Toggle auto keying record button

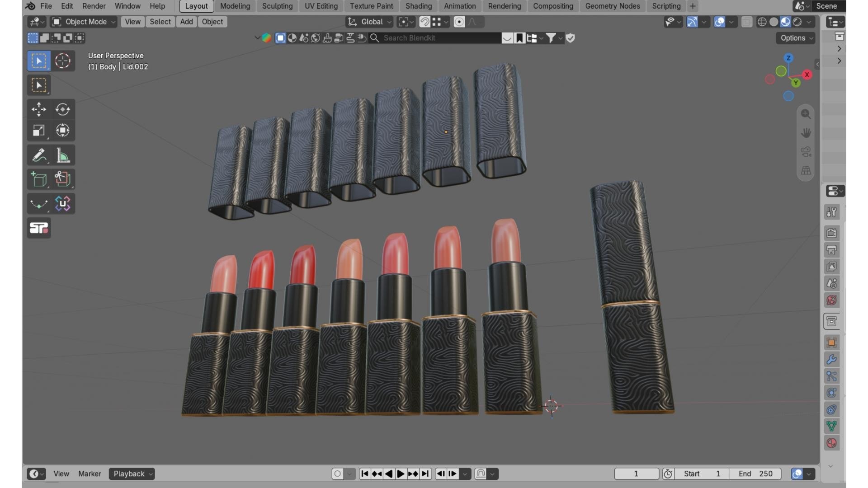337,474
